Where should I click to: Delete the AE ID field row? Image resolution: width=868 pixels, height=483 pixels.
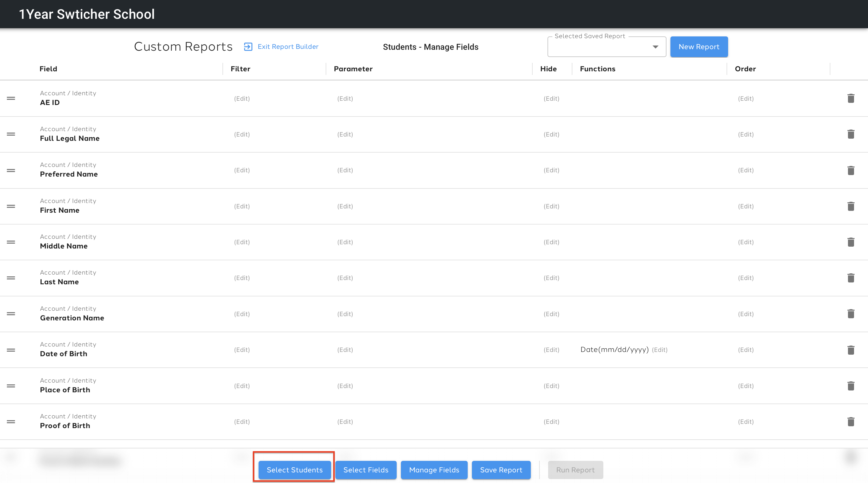850,98
